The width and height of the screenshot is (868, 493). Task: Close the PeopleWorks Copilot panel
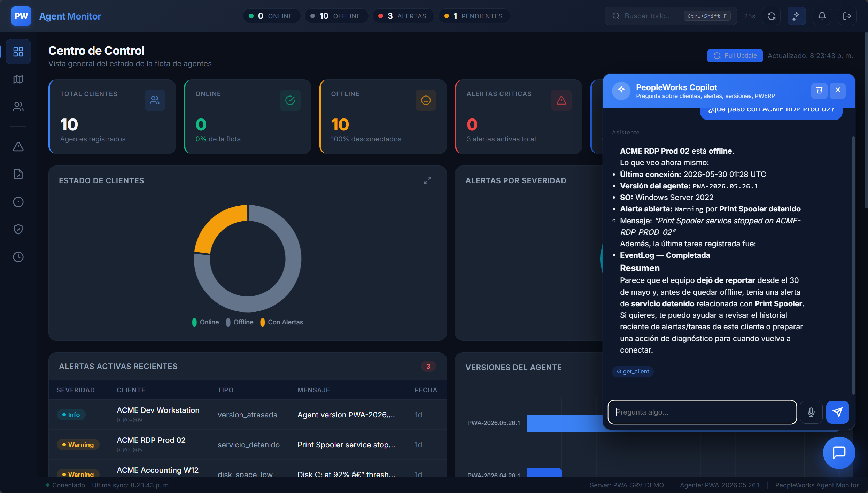click(x=838, y=90)
